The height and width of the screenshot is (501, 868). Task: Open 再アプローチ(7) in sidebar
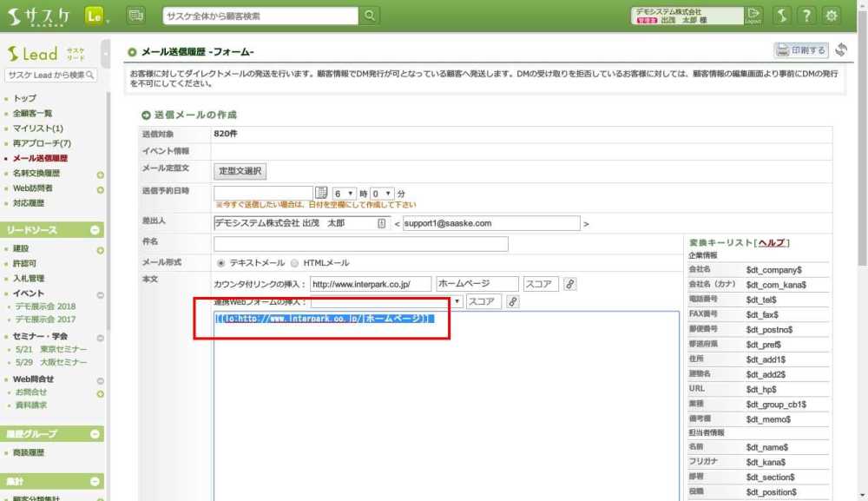tap(42, 142)
